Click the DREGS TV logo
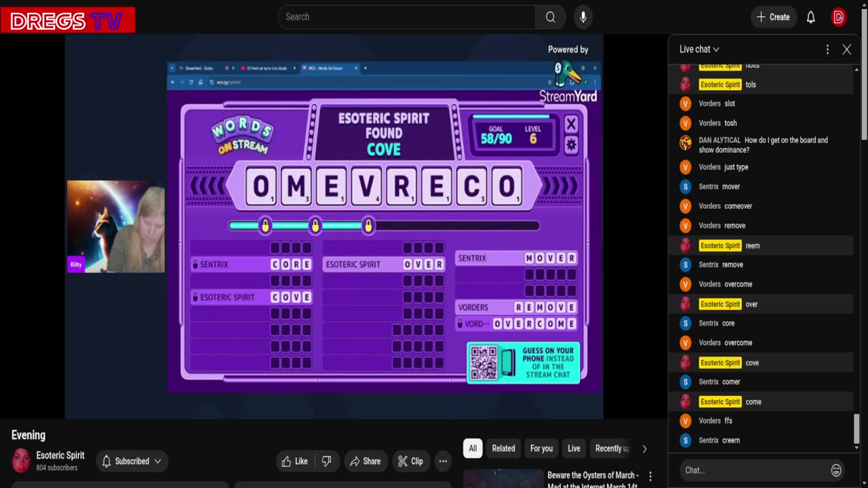 (68, 20)
